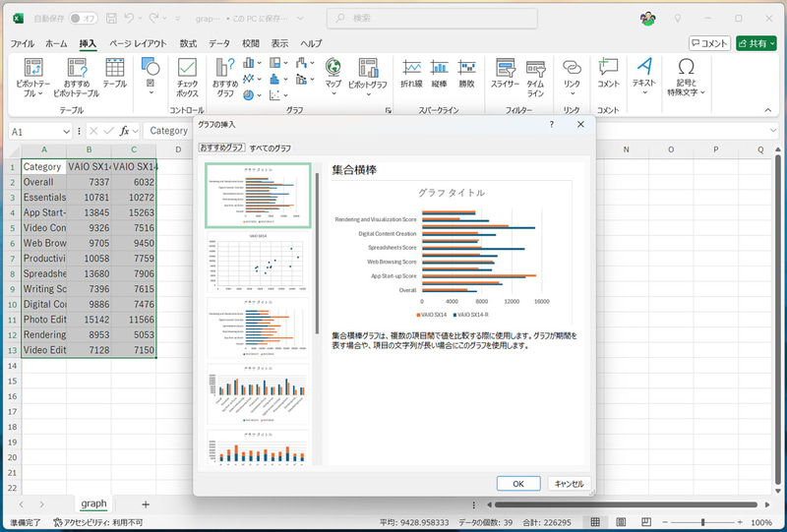Image resolution: width=787 pixels, height=532 pixels.
Task: Open Symbols and special characters (記号と特殊文字)
Action: pyautogui.click(x=686, y=77)
